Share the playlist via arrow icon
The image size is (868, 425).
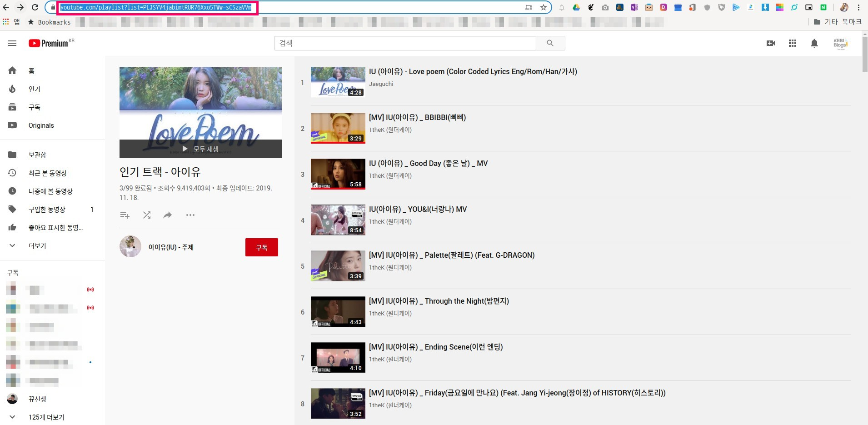168,215
